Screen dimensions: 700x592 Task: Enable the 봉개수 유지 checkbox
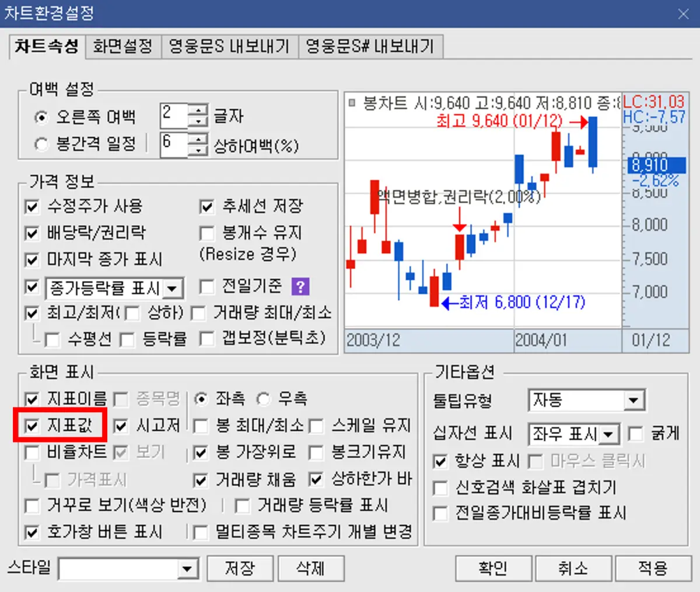pos(207,233)
